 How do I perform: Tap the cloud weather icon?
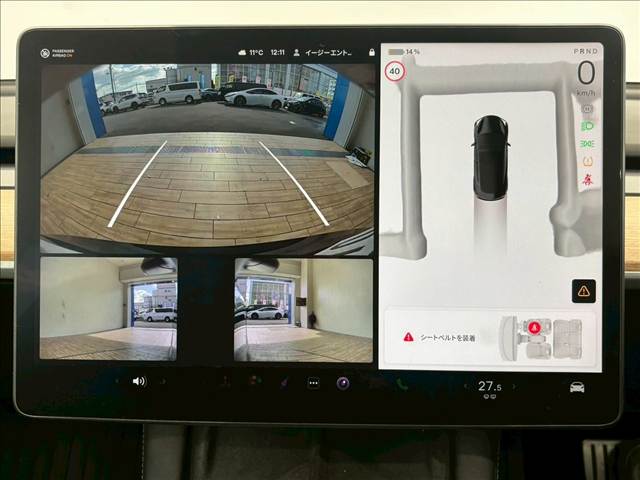pyautogui.click(x=242, y=53)
